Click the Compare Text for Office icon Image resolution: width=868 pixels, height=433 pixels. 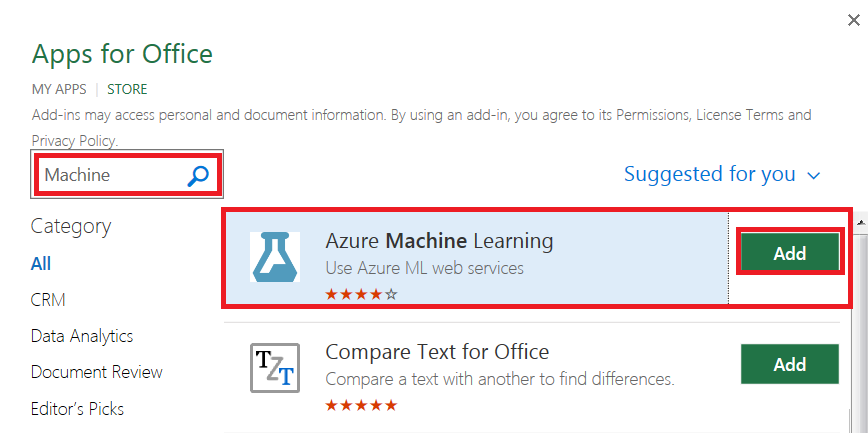point(274,368)
